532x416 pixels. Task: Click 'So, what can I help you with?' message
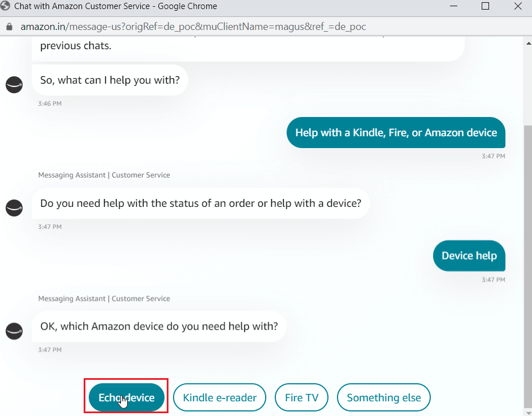pyautogui.click(x=110, y=80)
